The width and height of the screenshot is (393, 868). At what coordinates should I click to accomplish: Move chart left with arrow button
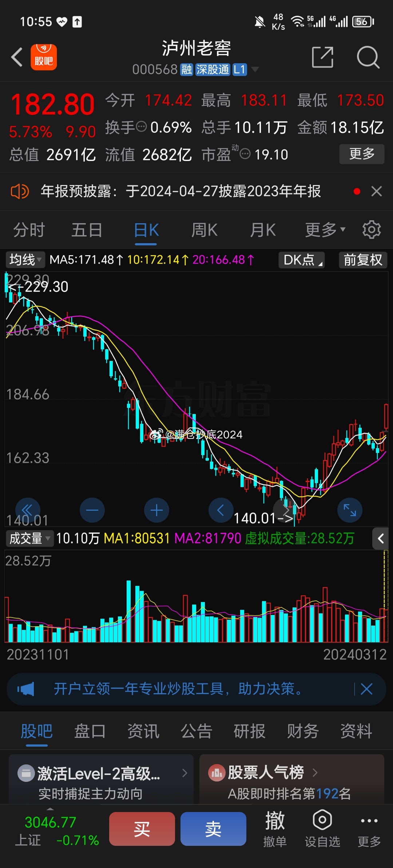pos(221,510)
